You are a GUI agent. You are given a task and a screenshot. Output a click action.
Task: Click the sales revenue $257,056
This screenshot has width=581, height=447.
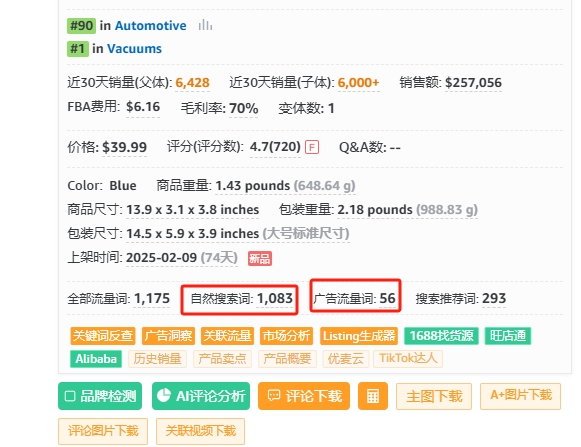click(473, 82)
